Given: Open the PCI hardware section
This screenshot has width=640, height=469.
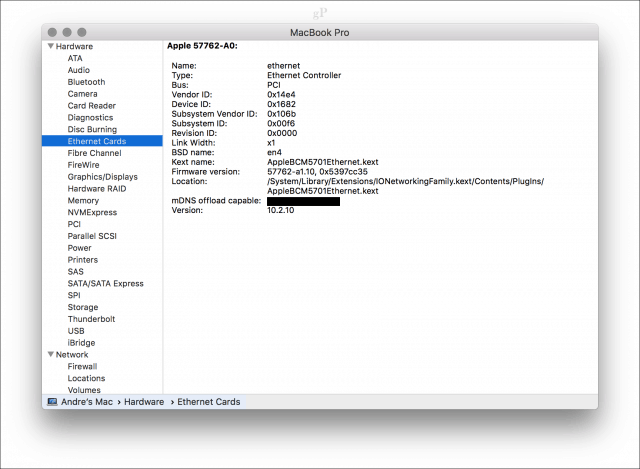Looking at the screenshot, I should (74, 224).
